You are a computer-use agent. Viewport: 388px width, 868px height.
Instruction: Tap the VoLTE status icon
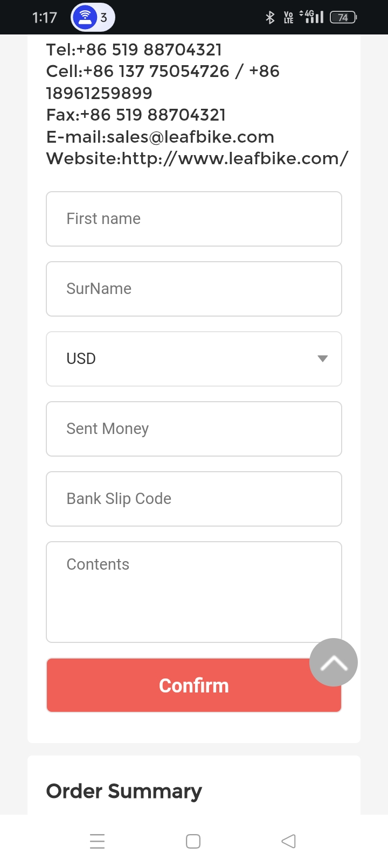(x=289, y=18)
